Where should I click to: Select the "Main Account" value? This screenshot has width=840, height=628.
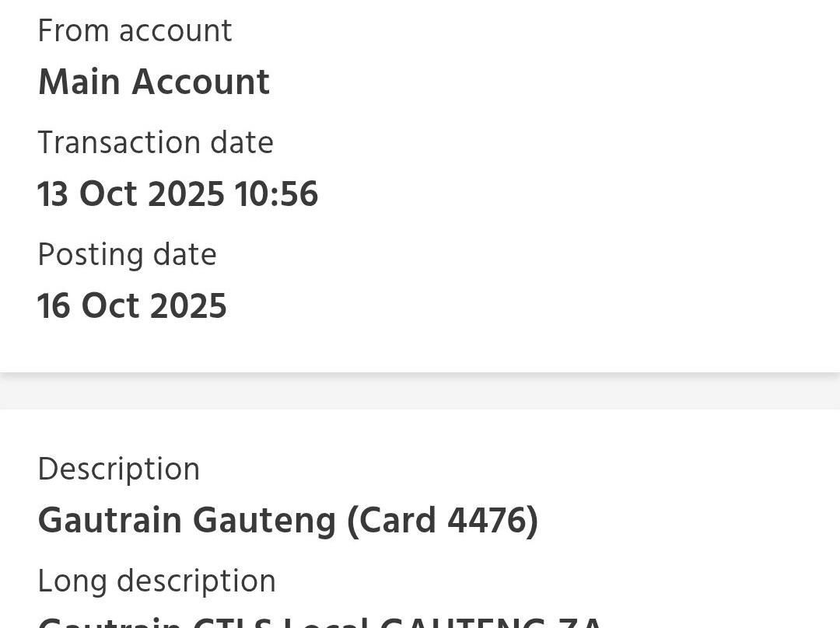pos(153,82)
